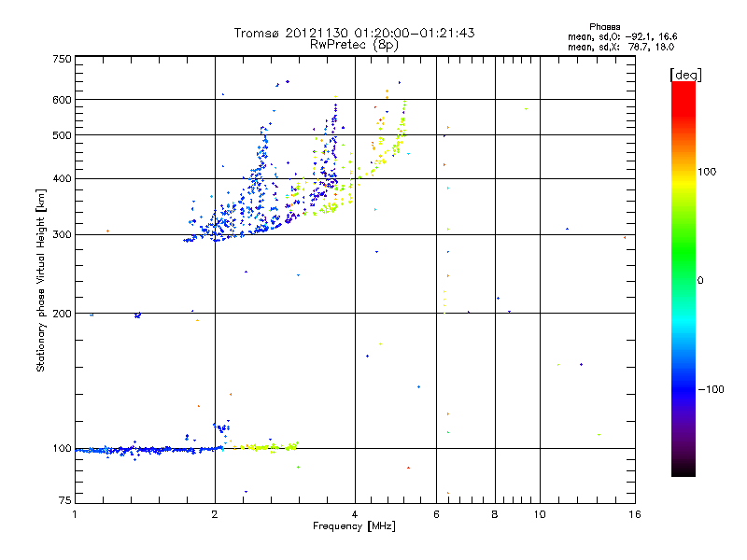The width and height of the screenshot is (747, 560).
Task: Click the 'Phases' header text
Action: (604, 27)
